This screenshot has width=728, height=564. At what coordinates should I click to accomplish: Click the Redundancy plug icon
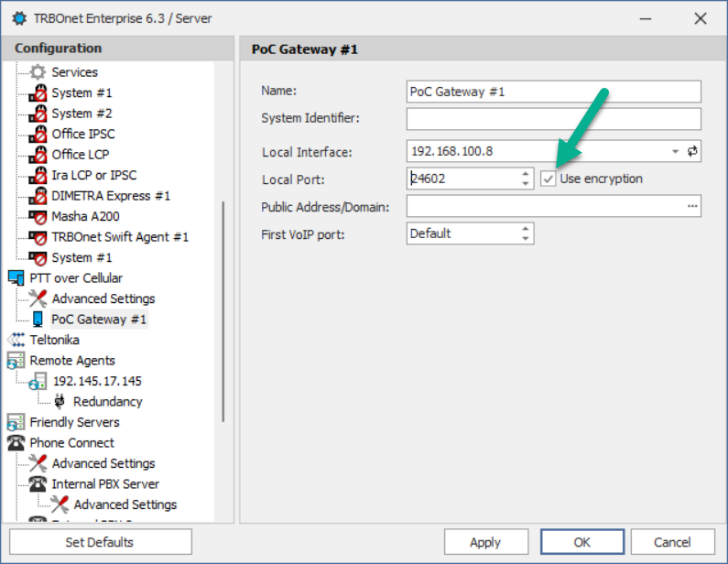(x=60, y=402)
